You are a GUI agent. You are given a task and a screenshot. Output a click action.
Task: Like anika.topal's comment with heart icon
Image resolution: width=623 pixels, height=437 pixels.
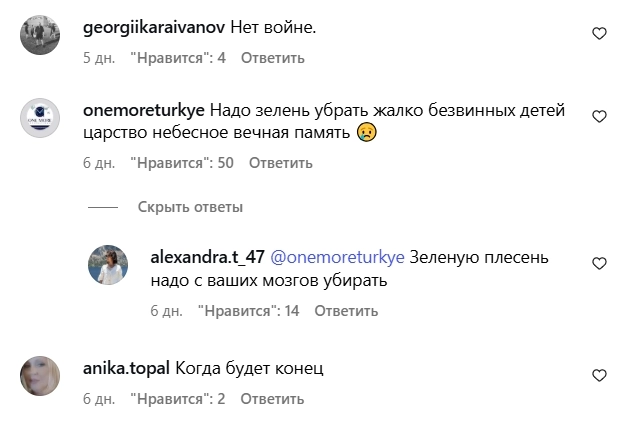pyautogui.click(x=599, y=376)
